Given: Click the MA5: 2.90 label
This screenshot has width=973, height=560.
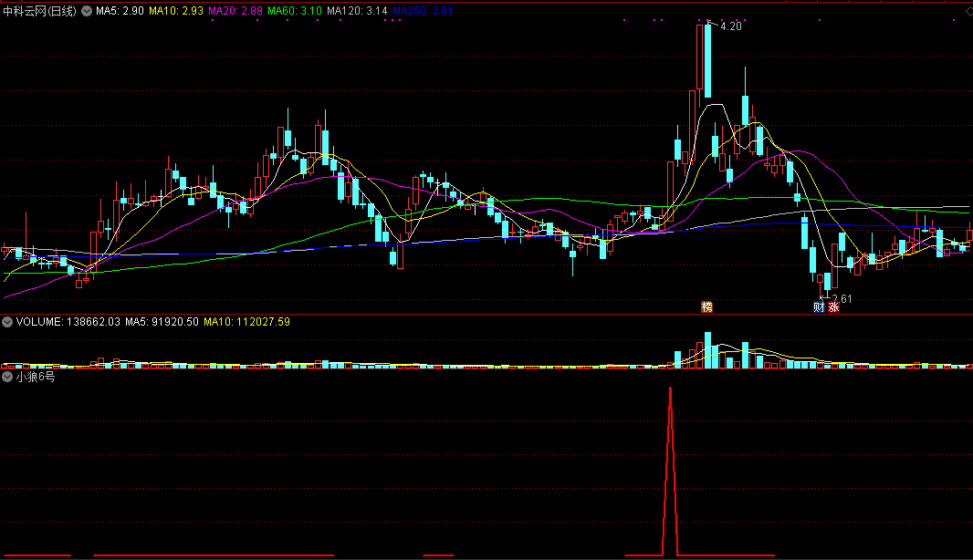Looking at the screenshot, I should (x=120, y=11).
